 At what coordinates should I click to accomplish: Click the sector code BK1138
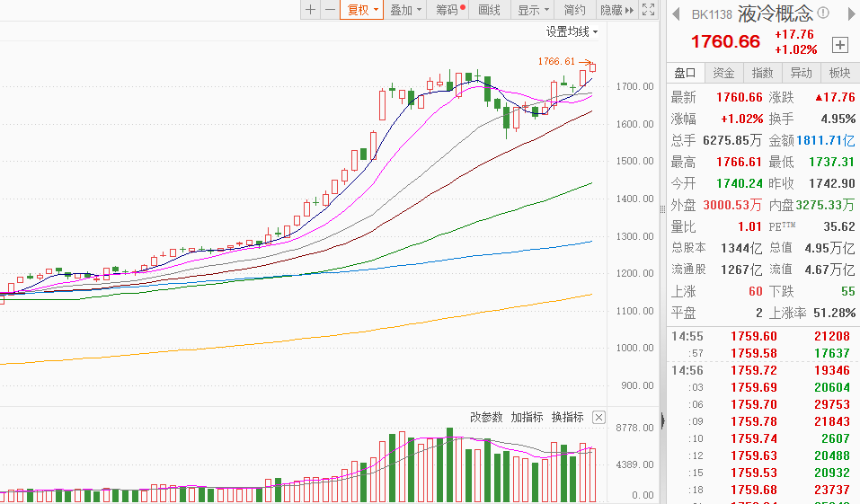712,14
